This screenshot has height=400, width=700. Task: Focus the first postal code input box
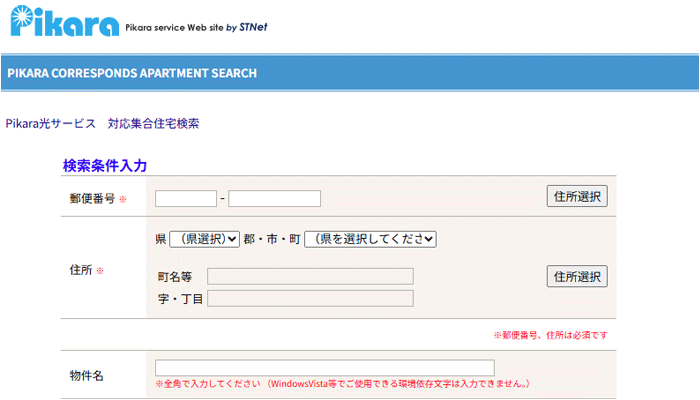186,198
